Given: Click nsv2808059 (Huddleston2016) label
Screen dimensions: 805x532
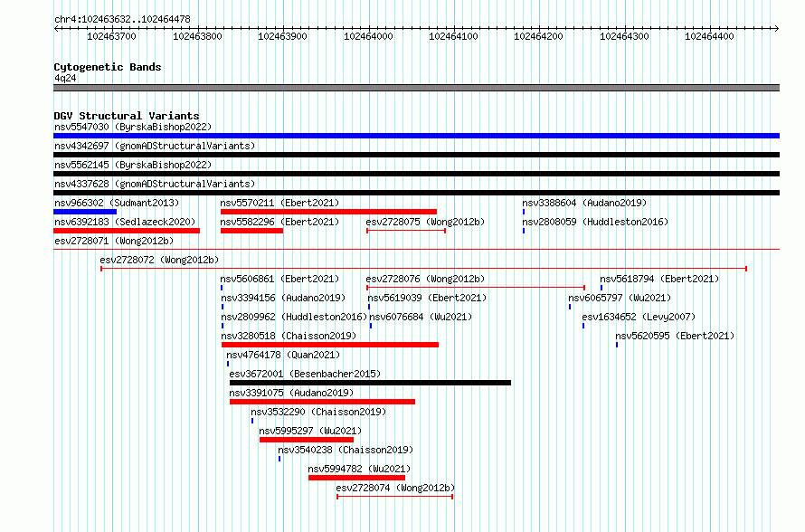Looking at the screenshot, I should click(595, 222).
